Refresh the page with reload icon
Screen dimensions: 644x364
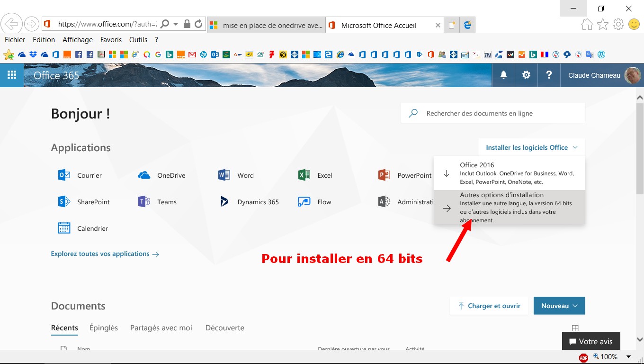(198, 24)
